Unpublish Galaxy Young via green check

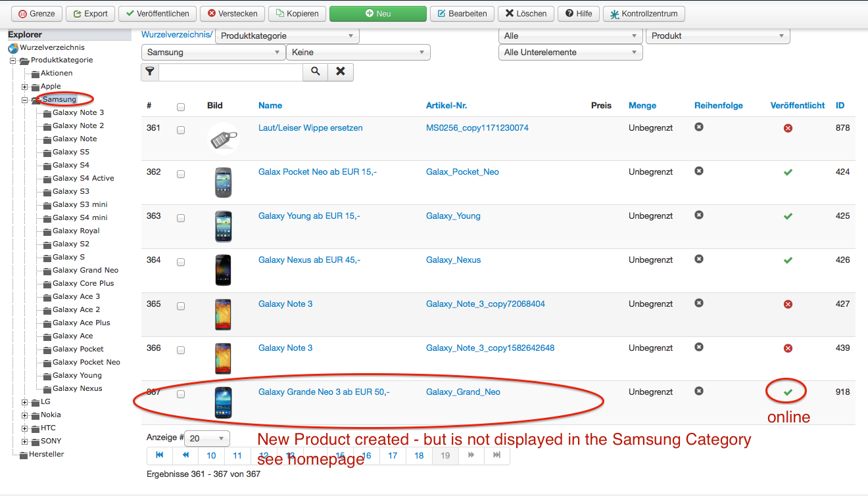pos(788,216)
